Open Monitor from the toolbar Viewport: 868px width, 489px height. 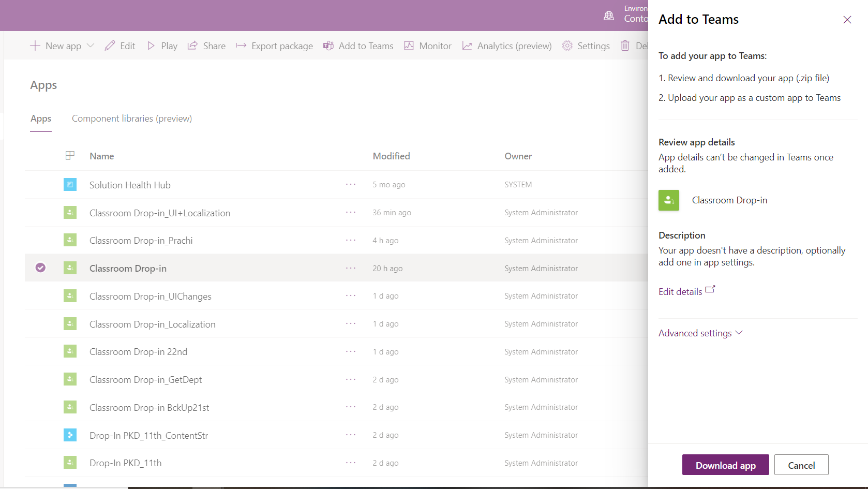[428, 46]
